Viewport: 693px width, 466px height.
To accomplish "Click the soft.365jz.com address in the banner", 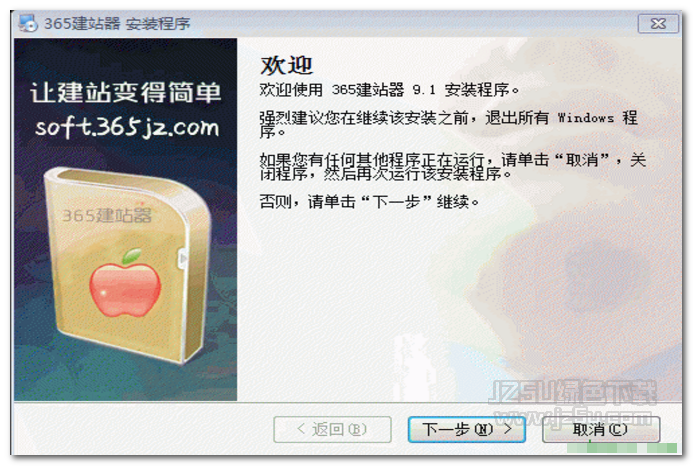I will (x=127, y=127).
